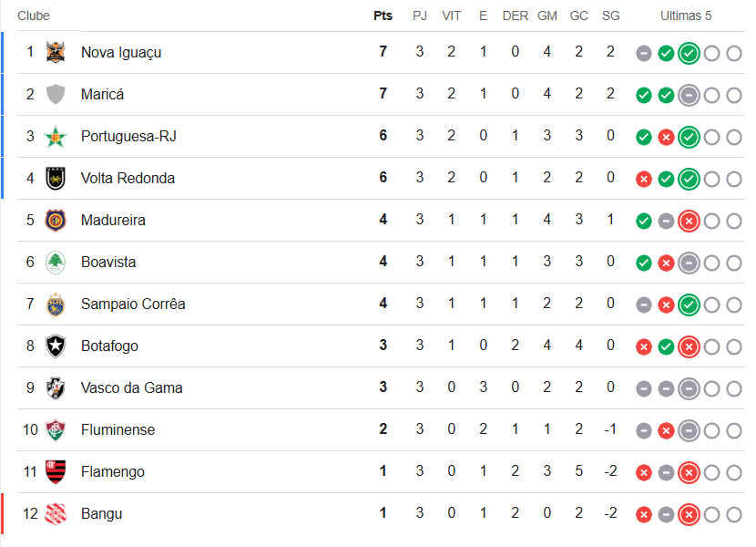The width and height of the screenshot is (756, 547).
Task: Click the Portuguesa-RJ star crest icon
Action: (56, 137)
